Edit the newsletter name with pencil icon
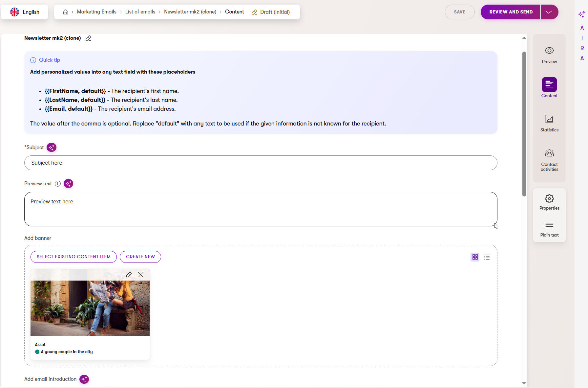This screenshot has width=588, height=388. tap(88, 38)
